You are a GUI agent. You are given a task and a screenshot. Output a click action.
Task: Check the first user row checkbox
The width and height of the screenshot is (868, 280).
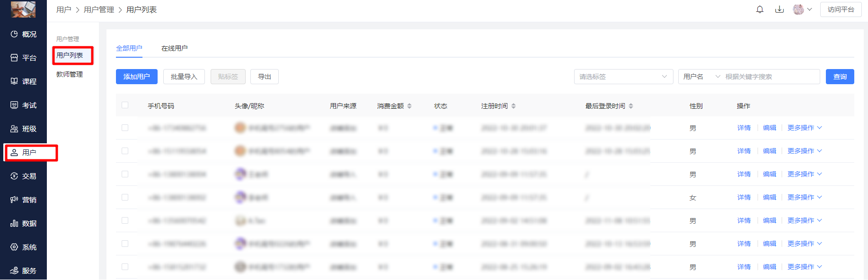tap(125, 128)
